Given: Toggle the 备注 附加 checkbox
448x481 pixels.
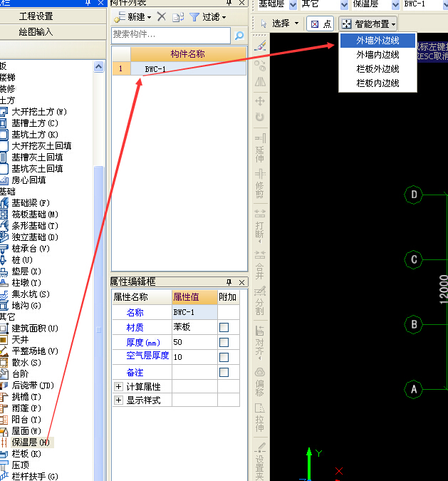Looking at the screenshot, I should click(x=224, y=372).
